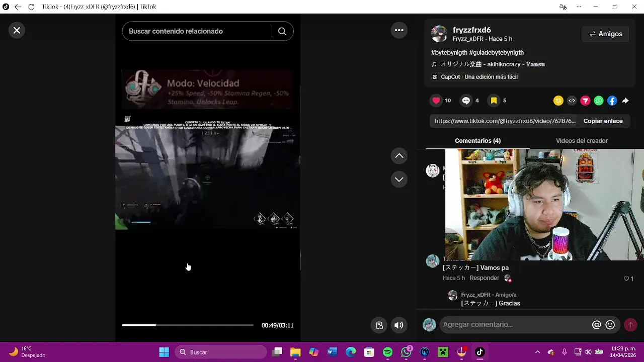
Task: Open the title bar three-dot menu
Action: coord(579,7)
